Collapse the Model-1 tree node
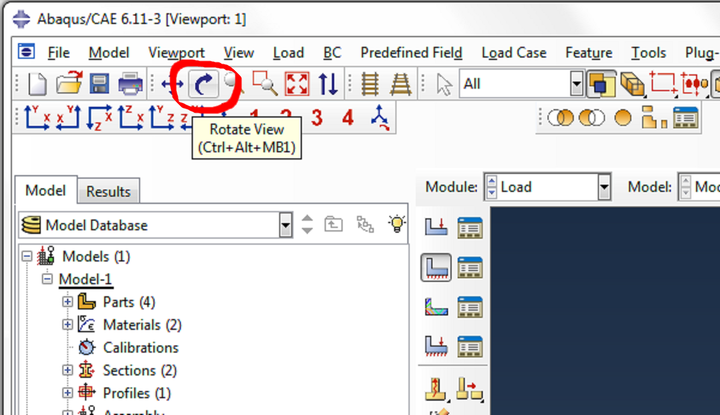720x415 pixels. [x=47, y=279]
